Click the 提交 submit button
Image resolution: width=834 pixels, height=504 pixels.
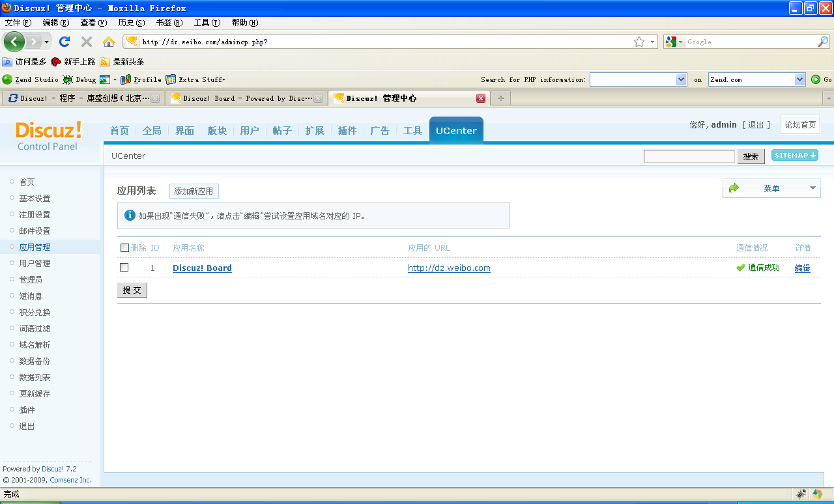[x=132, y=290]
